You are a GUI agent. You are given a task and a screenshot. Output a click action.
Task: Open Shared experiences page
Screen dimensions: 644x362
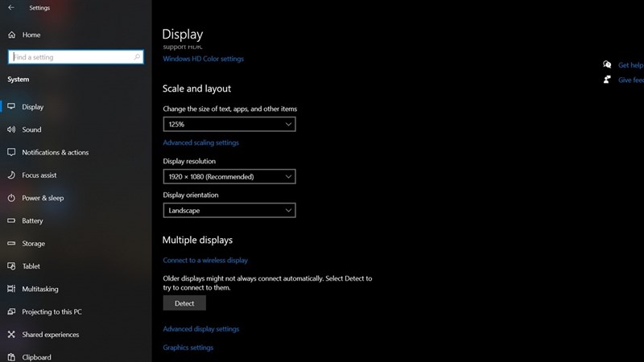[51, 335]
